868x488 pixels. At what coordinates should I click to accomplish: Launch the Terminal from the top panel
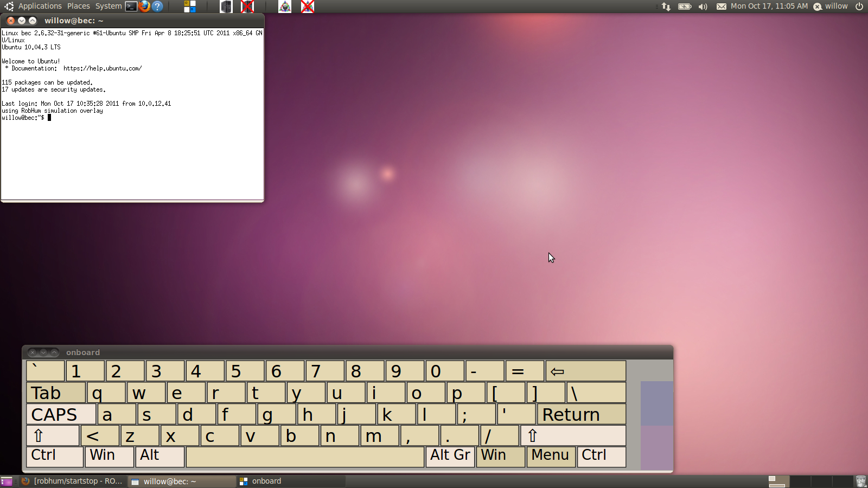131,7
